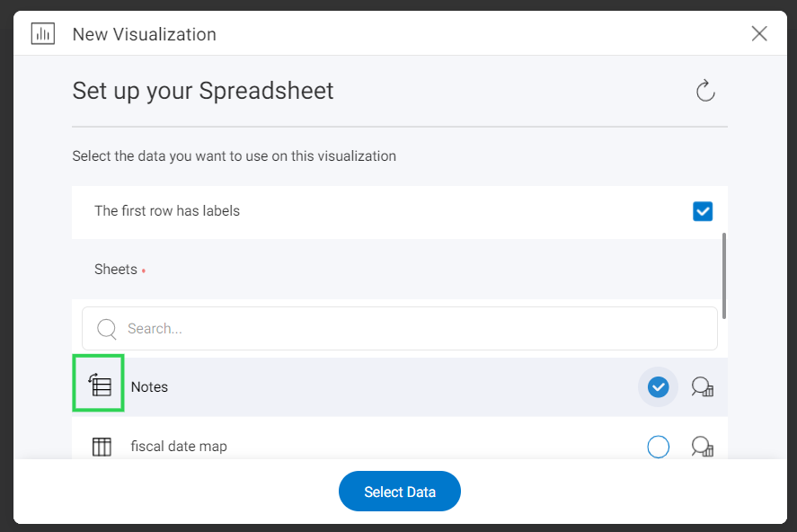Click the Search sheets input field

pyautogui.click(x=400, y=328)
